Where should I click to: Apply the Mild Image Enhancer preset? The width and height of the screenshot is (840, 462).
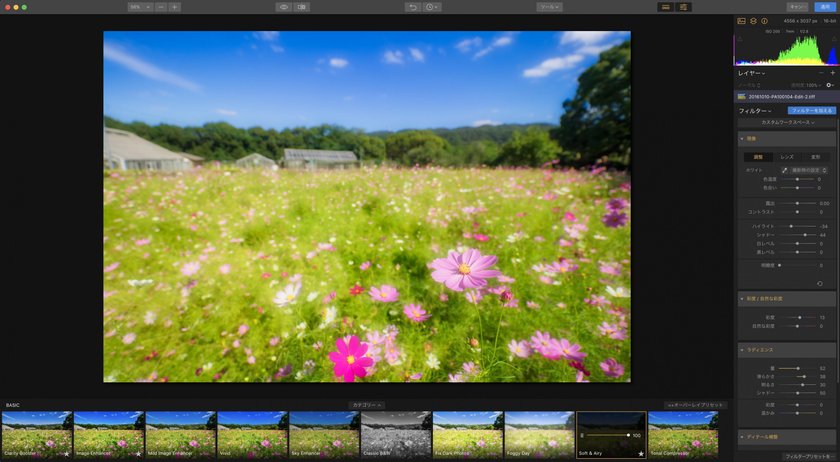click(181, 435)
